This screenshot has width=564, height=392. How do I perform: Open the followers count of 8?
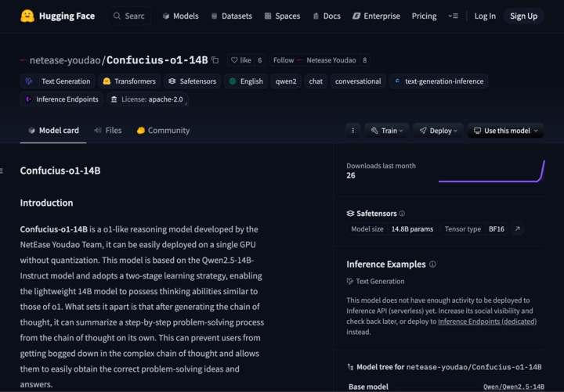point(365,60)
